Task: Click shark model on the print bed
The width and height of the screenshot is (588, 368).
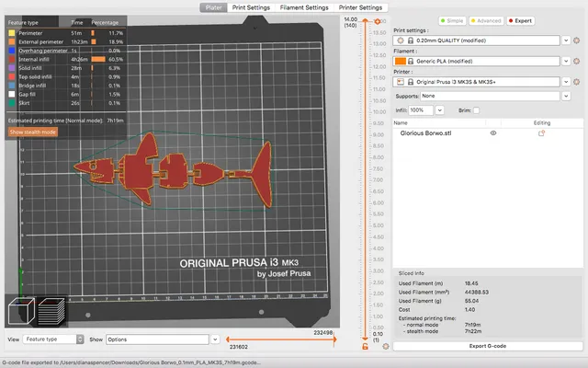Action: click(x=174, y=169)
